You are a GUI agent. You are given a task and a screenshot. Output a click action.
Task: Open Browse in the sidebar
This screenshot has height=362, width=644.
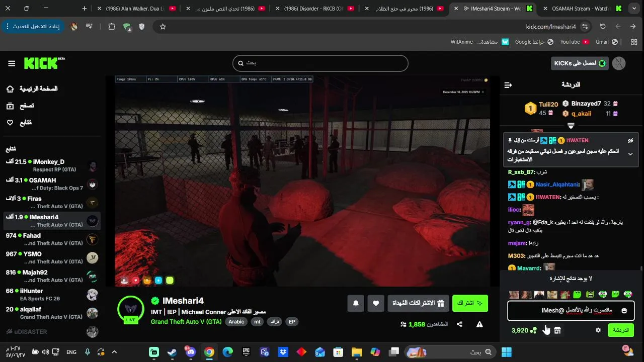click(20, 106)
